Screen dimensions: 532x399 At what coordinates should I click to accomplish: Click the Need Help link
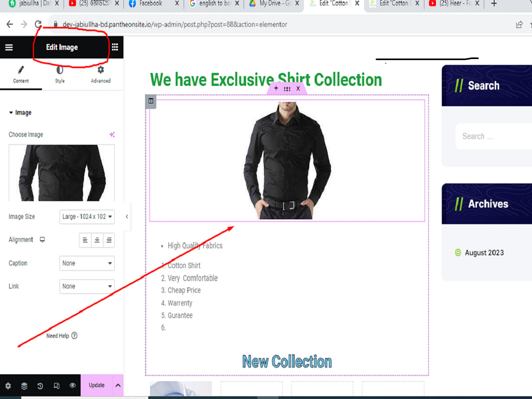coord(62,336)
